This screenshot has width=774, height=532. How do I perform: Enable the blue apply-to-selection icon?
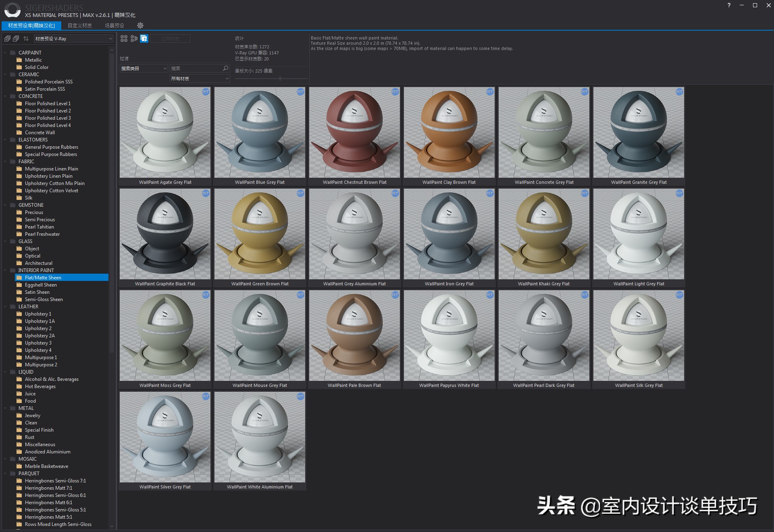tap(144, 38)
